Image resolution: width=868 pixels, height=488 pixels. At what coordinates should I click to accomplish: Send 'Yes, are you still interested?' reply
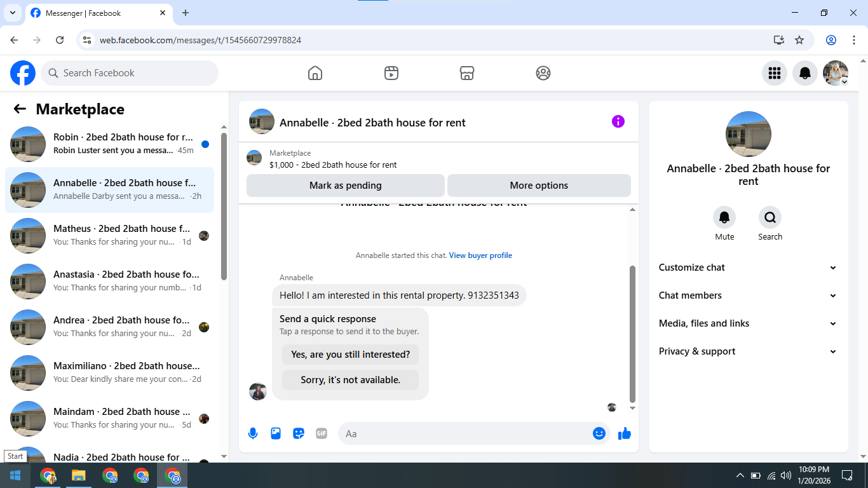(x=351, y=355)
